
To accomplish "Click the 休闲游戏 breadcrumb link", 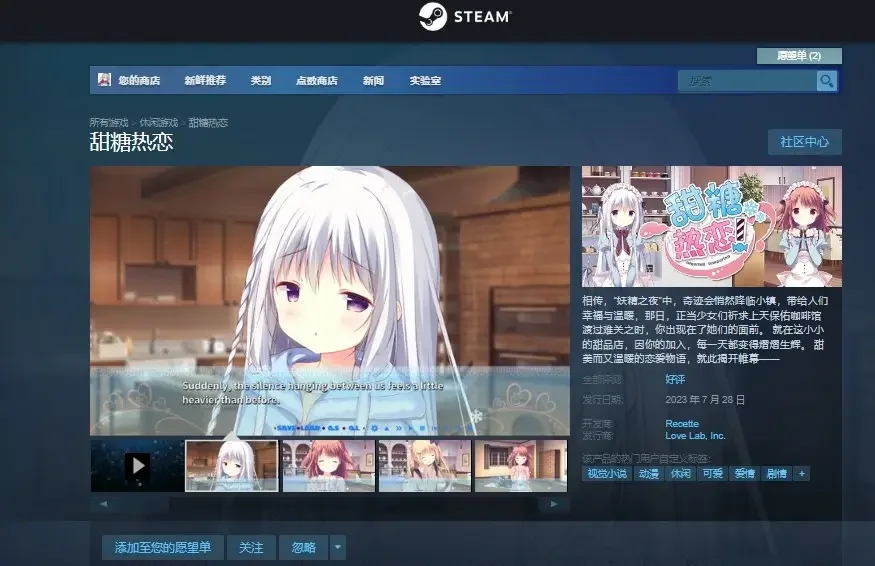I will [158, 122].
